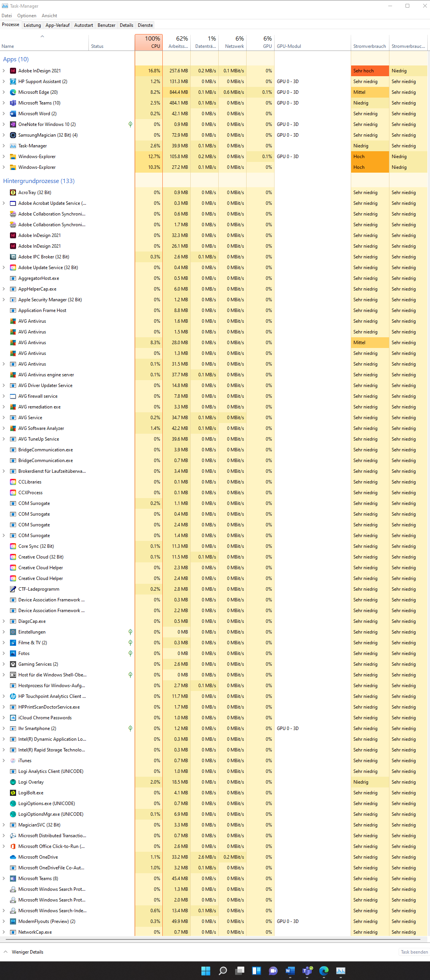The width and height of the screenshot is (430, 980).
Task: Click the Gaming Services (2) Xbox icon
Action: [x=13, y=664]
